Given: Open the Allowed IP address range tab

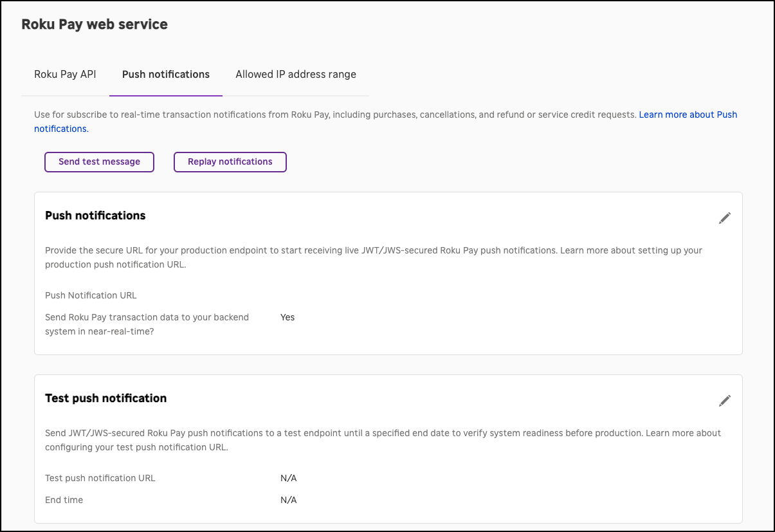Looking at the screenshot, I should point(295,74).
